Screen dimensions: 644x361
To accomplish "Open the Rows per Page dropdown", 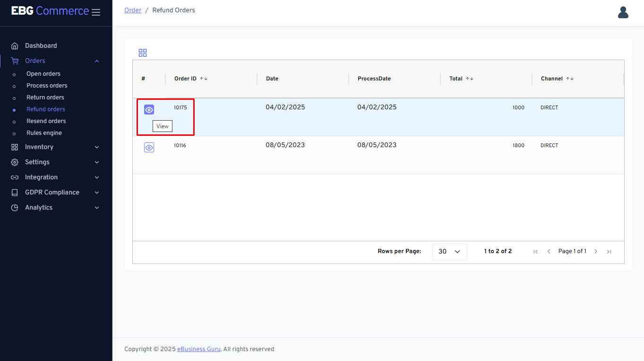I will pyautogui.click(x=449, y=252).
